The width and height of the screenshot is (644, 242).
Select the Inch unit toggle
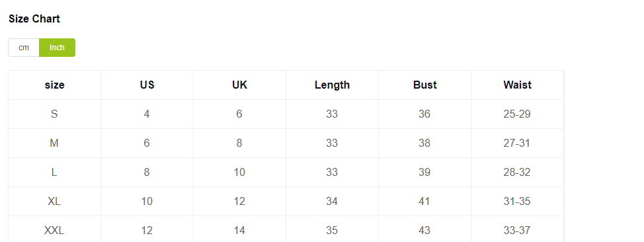tap(57, 48)
